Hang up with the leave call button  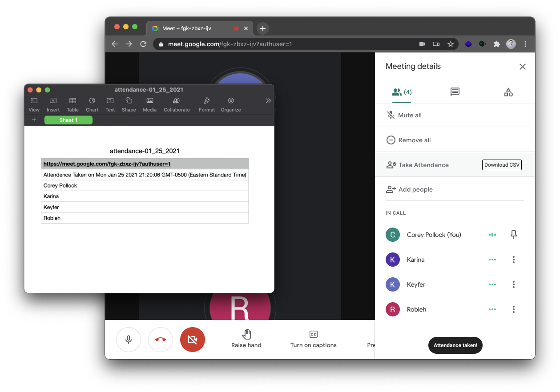161,340
